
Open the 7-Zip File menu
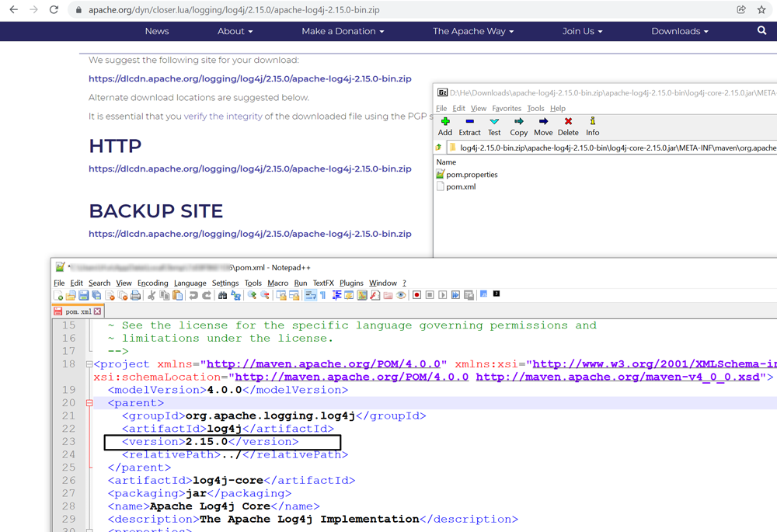click(441, 109)
